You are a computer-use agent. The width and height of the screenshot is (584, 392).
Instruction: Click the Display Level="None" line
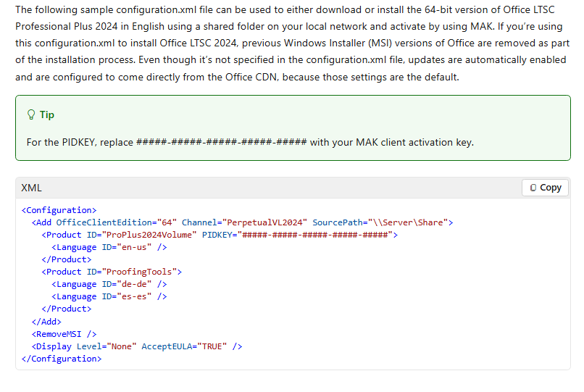point(137,346)
